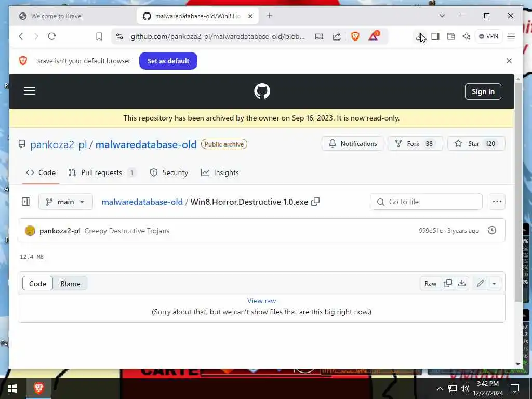The height and width of the screenshot is (399, 532).
Task: Open commit 999d51e link
Action: point(431,231)
